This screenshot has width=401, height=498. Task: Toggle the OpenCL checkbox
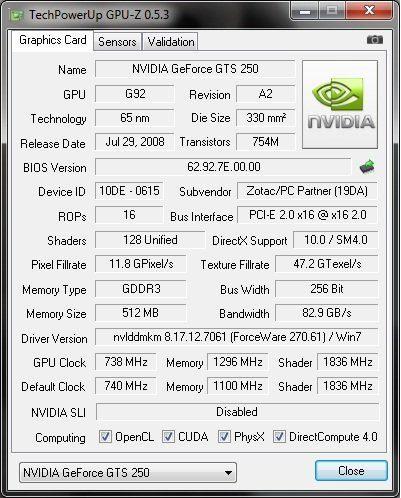[x=105, y=436]
